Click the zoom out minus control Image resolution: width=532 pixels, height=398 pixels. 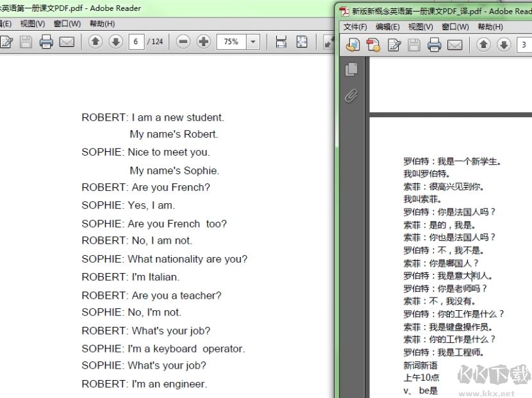click(x=183, y=43)
